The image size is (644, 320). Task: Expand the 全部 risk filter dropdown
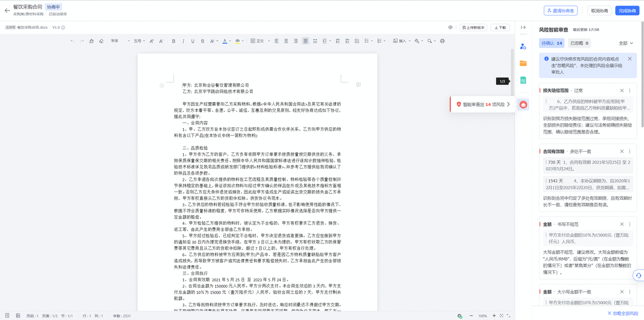point(625,44)
